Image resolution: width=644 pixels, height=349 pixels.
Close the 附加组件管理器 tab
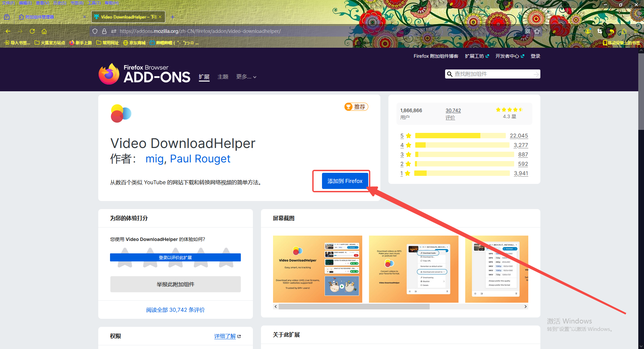point(85,17)
